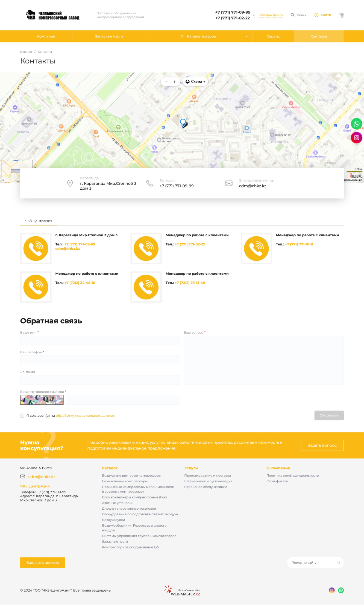Image resolution: width=364 pixels, height=605 pixels.
Task: Click the Задать вопрос button
Action: click(322, 445)
